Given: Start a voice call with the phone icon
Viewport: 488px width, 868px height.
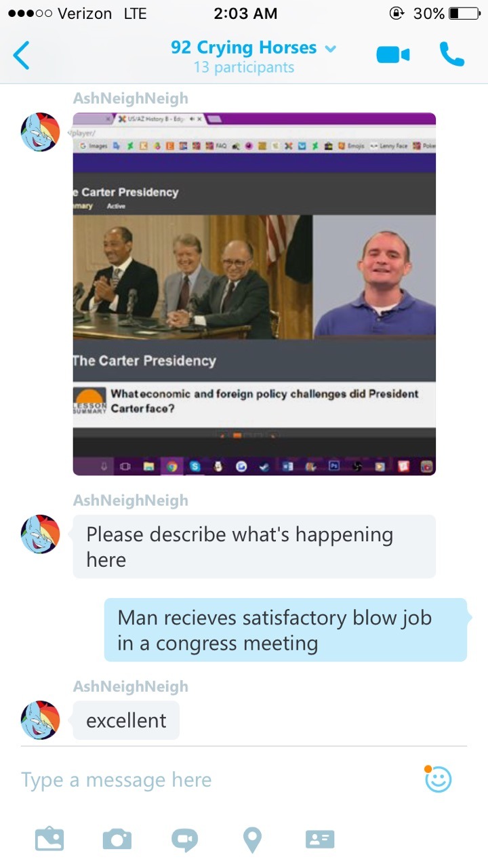Looking at the screenshot, I should point(452,54).
